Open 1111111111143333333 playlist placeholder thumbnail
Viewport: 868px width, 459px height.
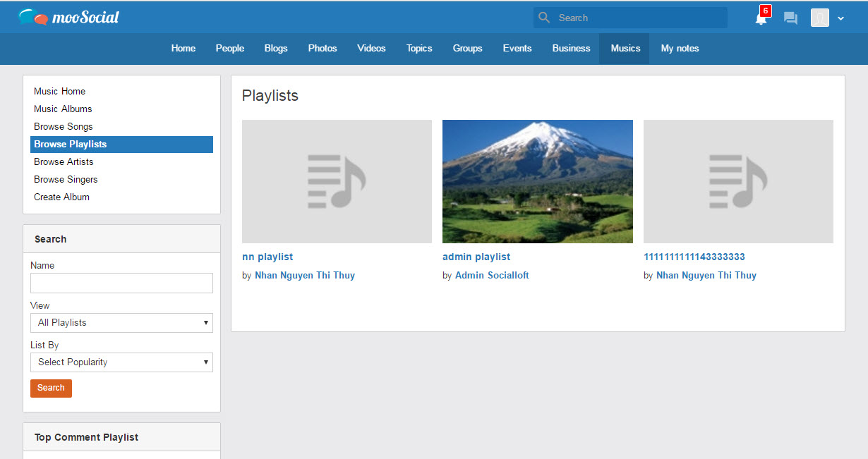pos(738,181)
